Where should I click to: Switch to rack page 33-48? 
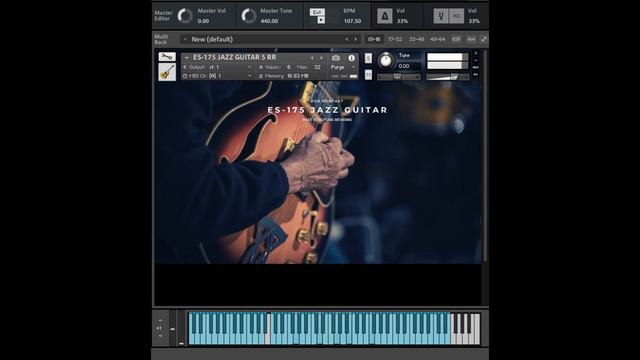click(x=416, y=39)
